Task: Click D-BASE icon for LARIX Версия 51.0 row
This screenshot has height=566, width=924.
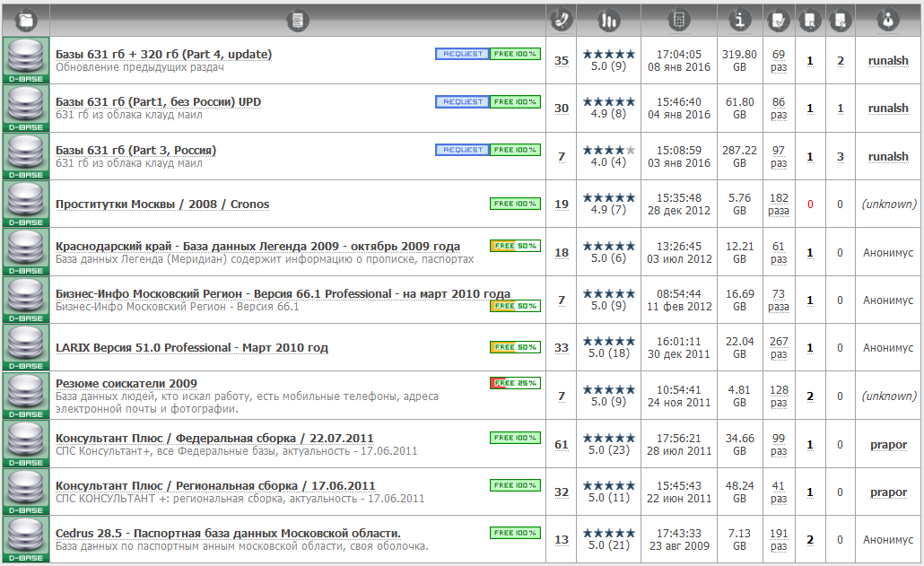Action: coord(26,347)
